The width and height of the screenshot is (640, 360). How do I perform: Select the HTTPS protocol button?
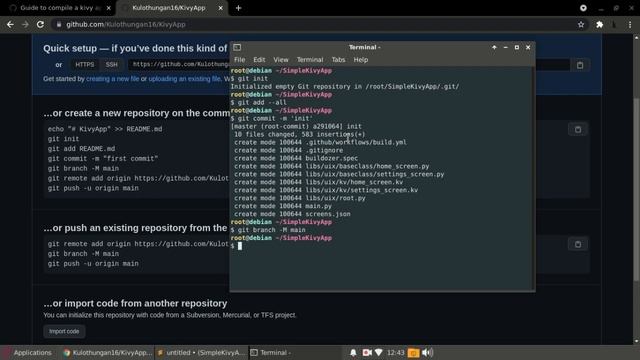pyautogui.click(x=84, y=64)
